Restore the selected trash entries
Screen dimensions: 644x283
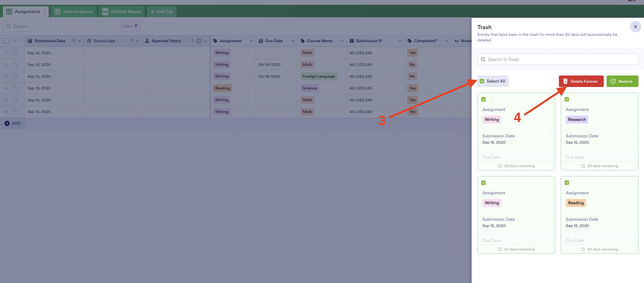click(622, 81)
